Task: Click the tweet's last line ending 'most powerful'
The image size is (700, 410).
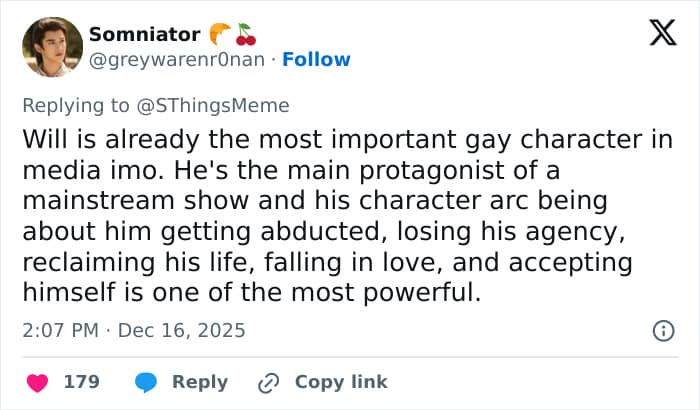Action: pos(252,294)
